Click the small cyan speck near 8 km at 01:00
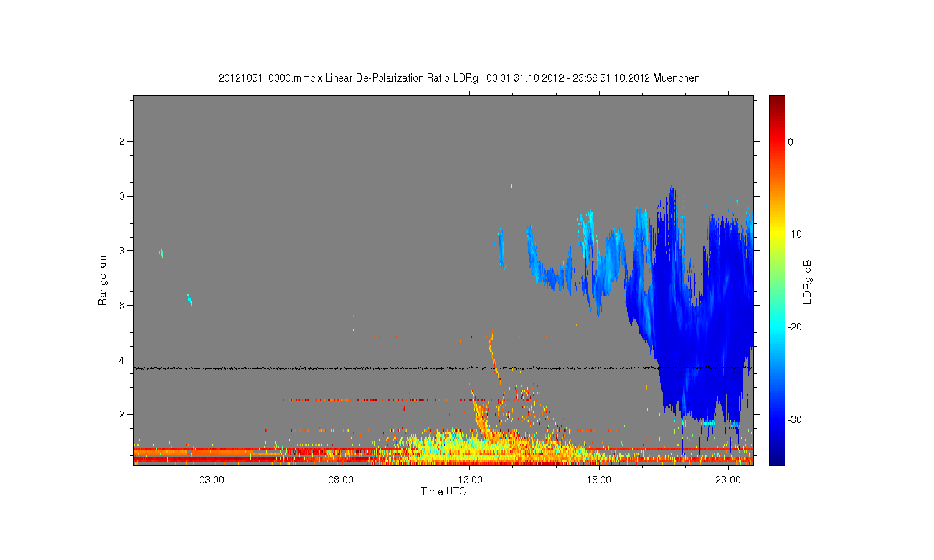The height and width of the screenshot is (560, 934). [x=161, y=253]
